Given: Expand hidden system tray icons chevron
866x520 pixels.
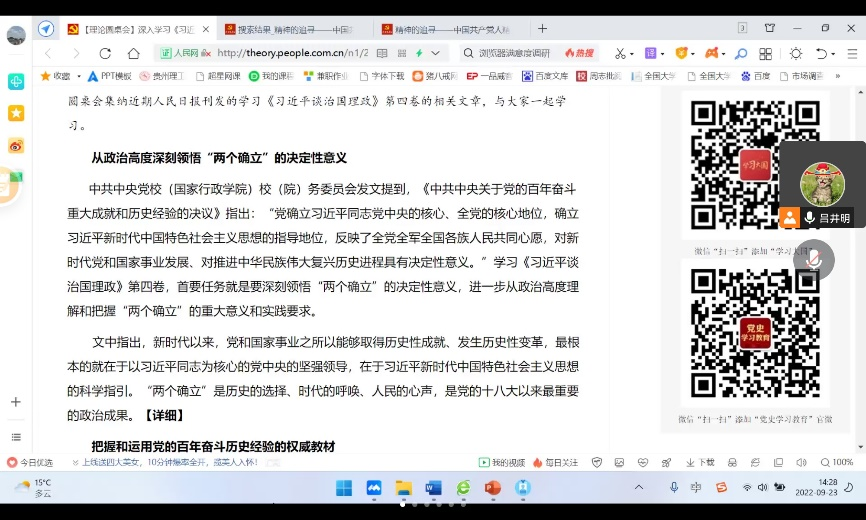Looking at the screenshot, I should (639, 488).
